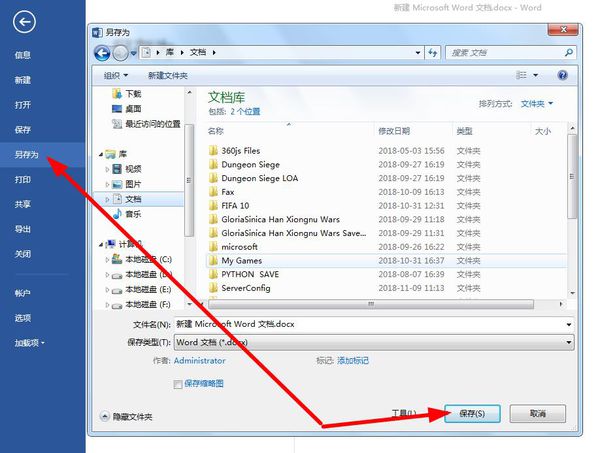The width and height of the screenshot is (600, 453).
Task: Sort by 修改日期 column header
Action: (x=394, y=131)
